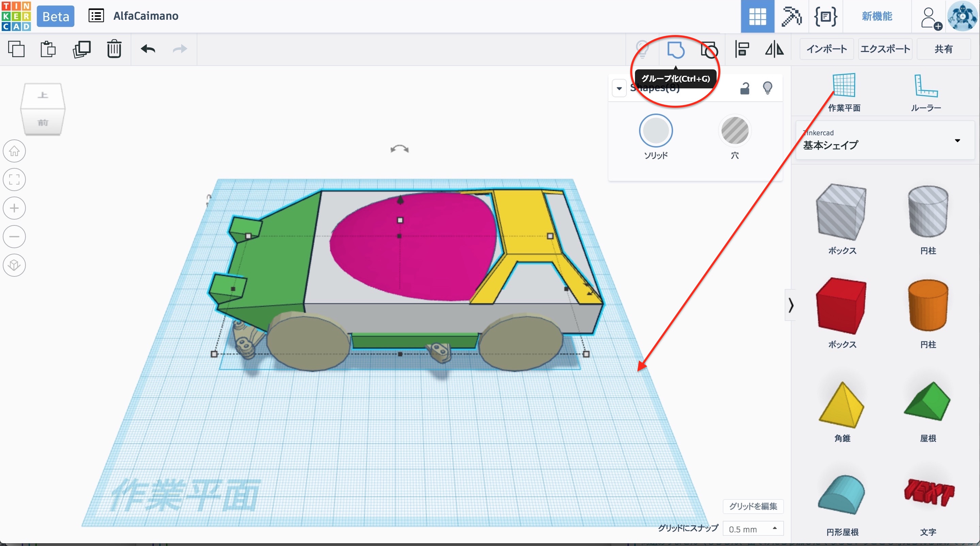Image resolution: width=980 pixels, height=546 pixels.
Task: Toggle the lock editing padlock
Action: point(745,88)
